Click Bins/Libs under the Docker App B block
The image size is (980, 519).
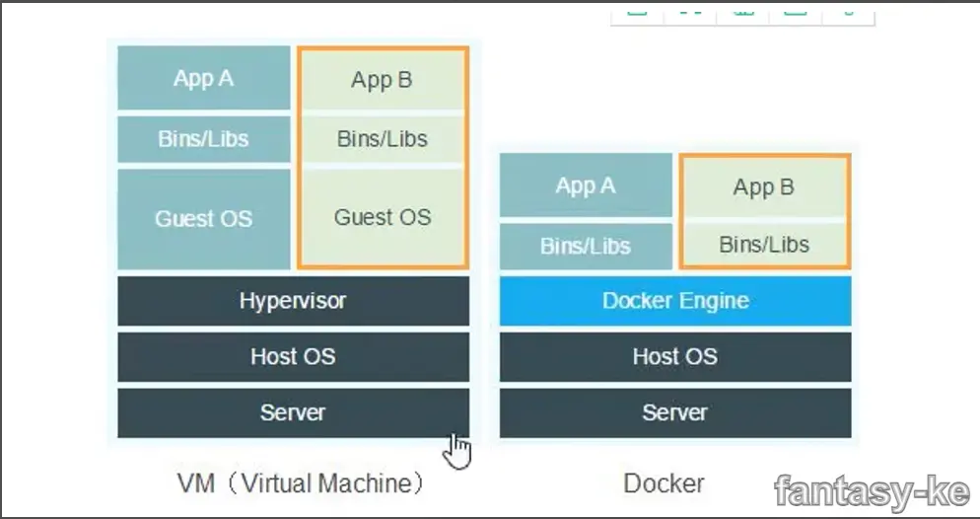[x=763, y=245]
